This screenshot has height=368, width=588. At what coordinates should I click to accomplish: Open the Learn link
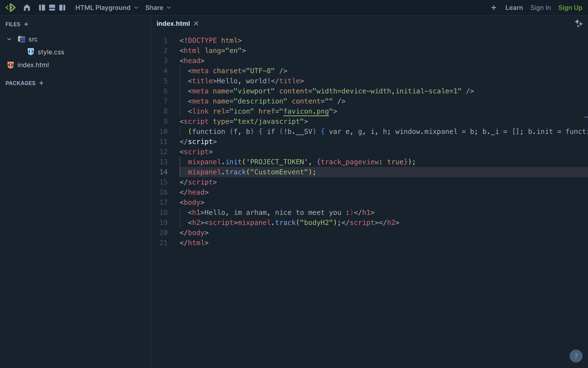coord(514,8)
